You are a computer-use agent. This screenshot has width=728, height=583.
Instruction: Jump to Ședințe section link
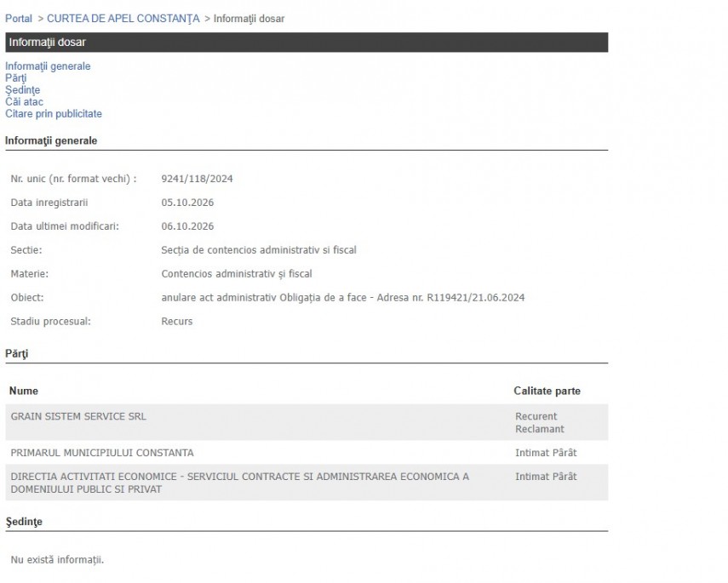[x=23, y=90]
